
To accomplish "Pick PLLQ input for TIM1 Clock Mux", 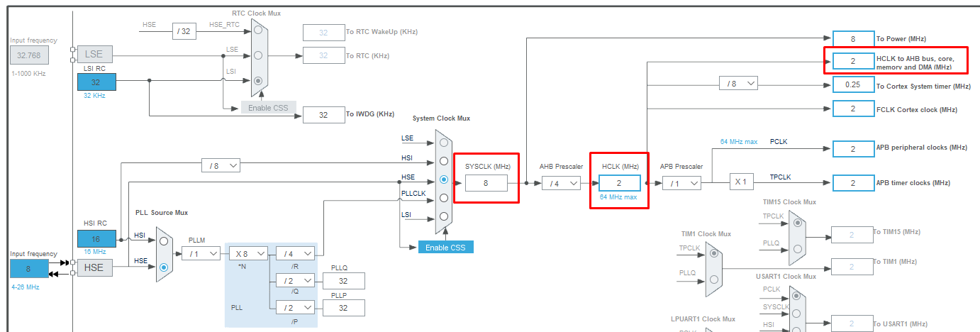I will (x=714, y=281).
